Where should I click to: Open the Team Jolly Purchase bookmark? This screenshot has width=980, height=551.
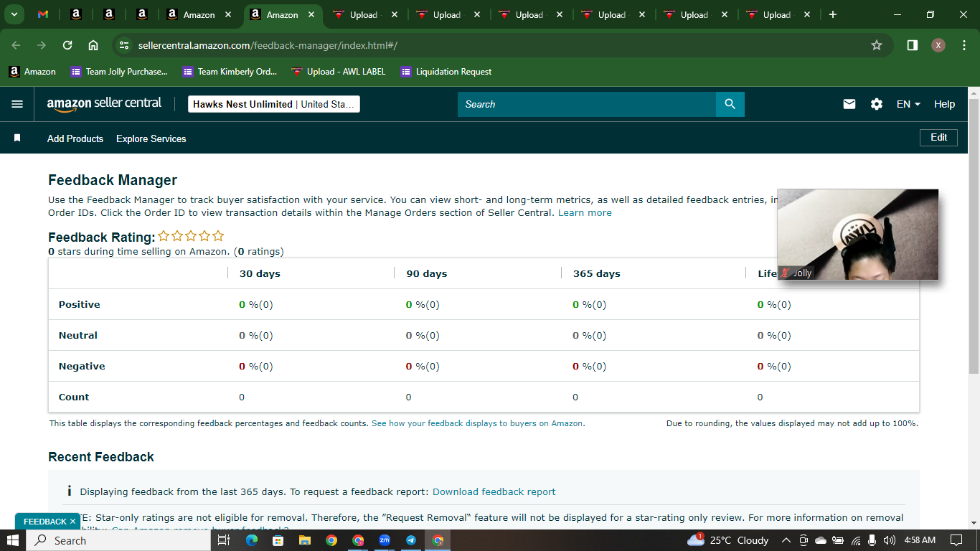(x=119, y=72)
